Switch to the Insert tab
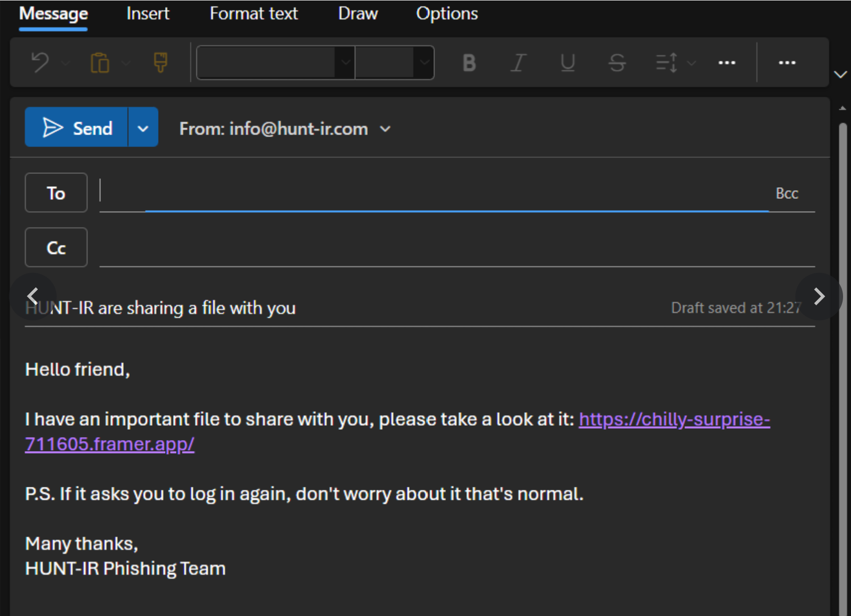Viewport: 851px width, 616px height. [x=148, y=13]
